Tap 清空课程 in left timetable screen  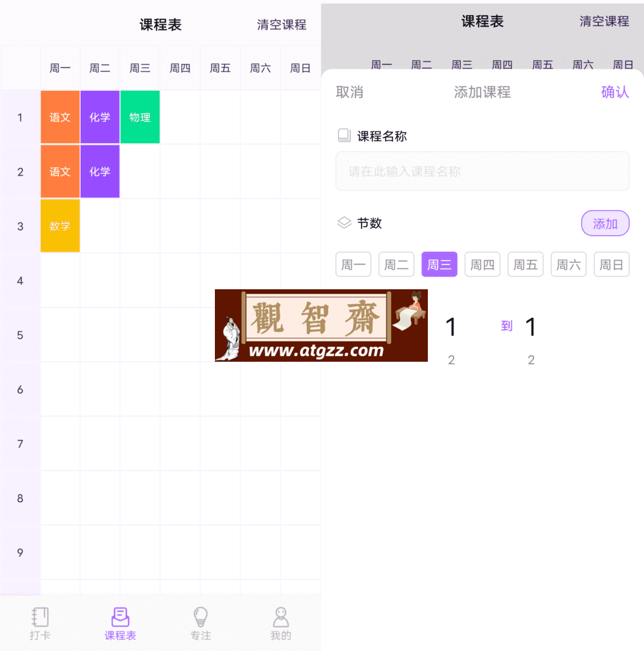coord(282,25)
